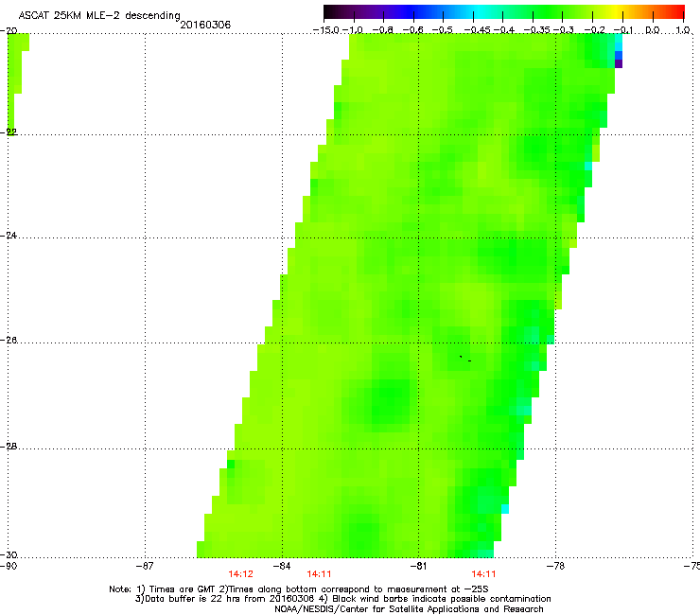Click the -0.8 color scale label
700x615 pixels.
(x=383, y=30)
